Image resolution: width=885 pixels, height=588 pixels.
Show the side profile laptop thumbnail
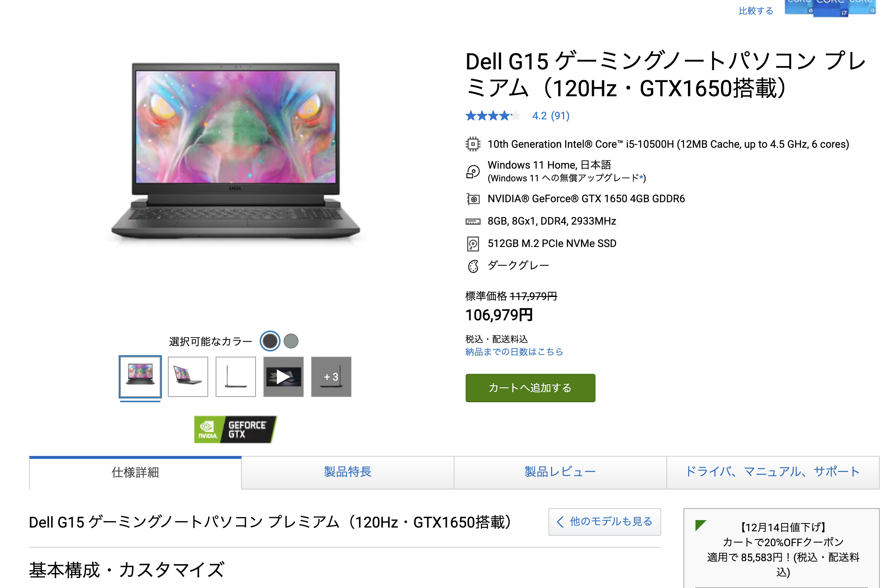235,377
